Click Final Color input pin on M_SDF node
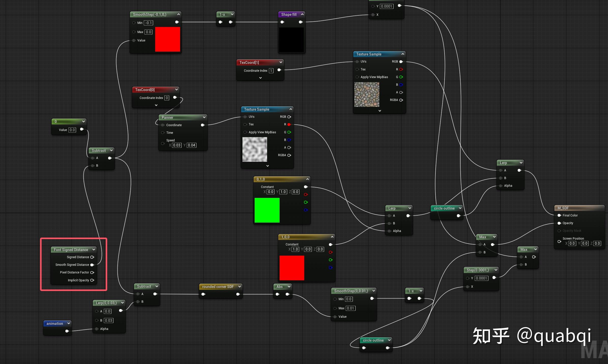Image resolution: width=608 pixels, height=364 pixels. (559, 215)
